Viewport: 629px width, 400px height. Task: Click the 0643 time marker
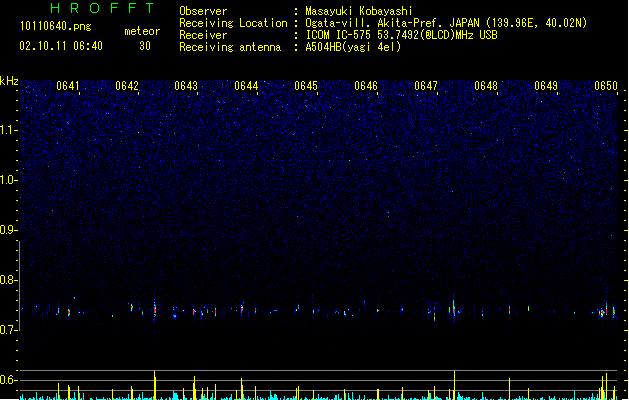pyautogui.click(x=186, y=86)
